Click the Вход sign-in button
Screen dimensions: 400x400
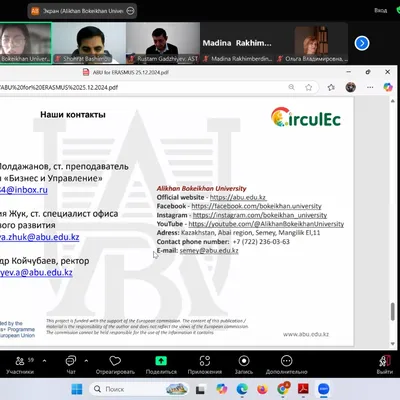coord(380,10)
